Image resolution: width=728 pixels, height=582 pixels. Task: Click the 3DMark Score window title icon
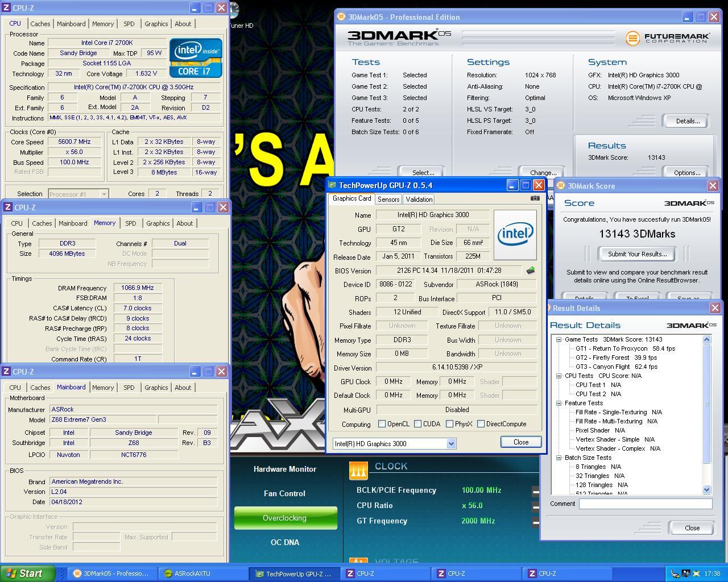[x=561, y=186]
